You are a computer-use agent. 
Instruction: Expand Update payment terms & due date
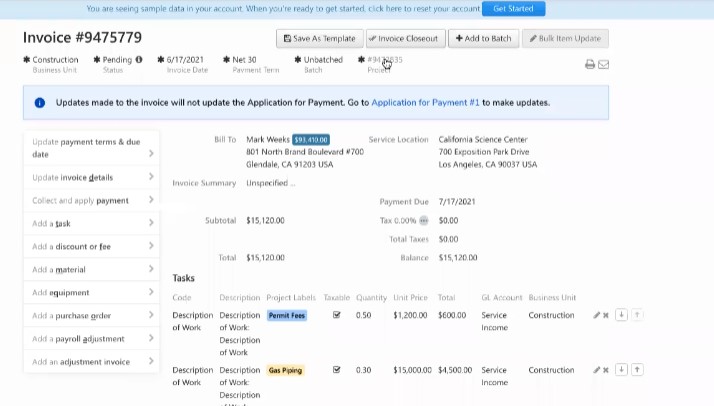pos(91,148)
